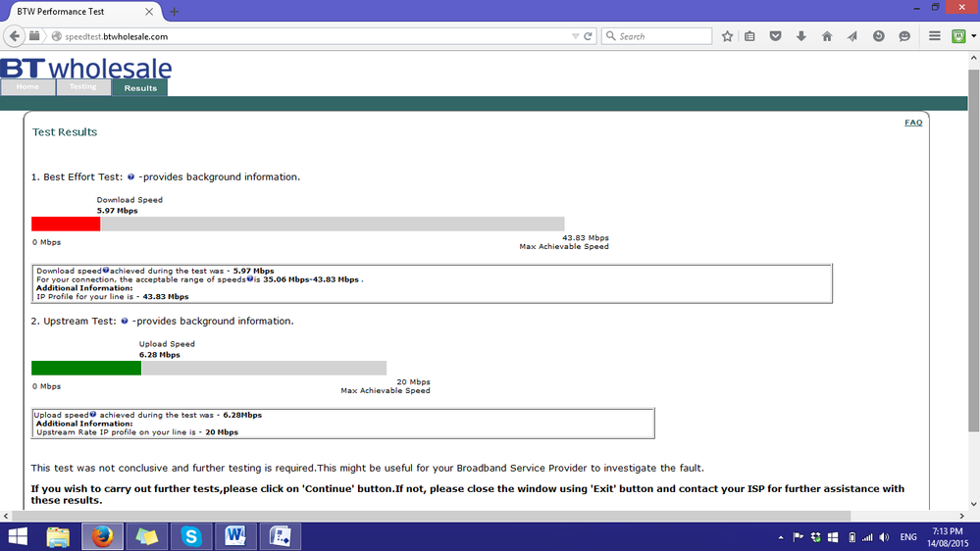Click the scroll down arrow
This screenshot has width=980, height=551.
(x=974, y=504)
